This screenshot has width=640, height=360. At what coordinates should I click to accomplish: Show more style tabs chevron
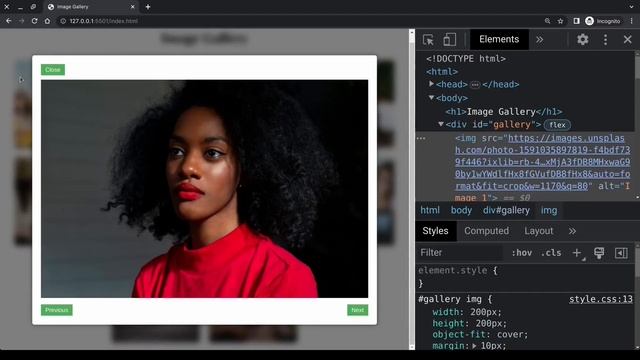click(x=572, y=231)
